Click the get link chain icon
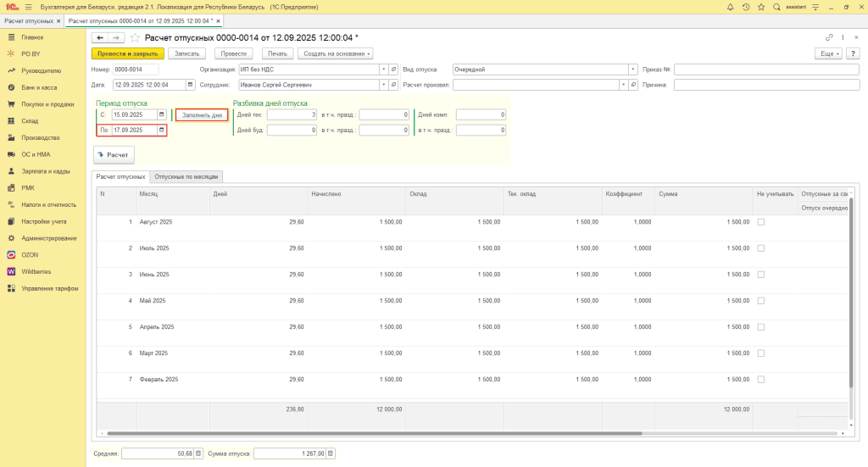Image resolution: width=868 pixels, height=467 pixels. (x=829, y=37)
